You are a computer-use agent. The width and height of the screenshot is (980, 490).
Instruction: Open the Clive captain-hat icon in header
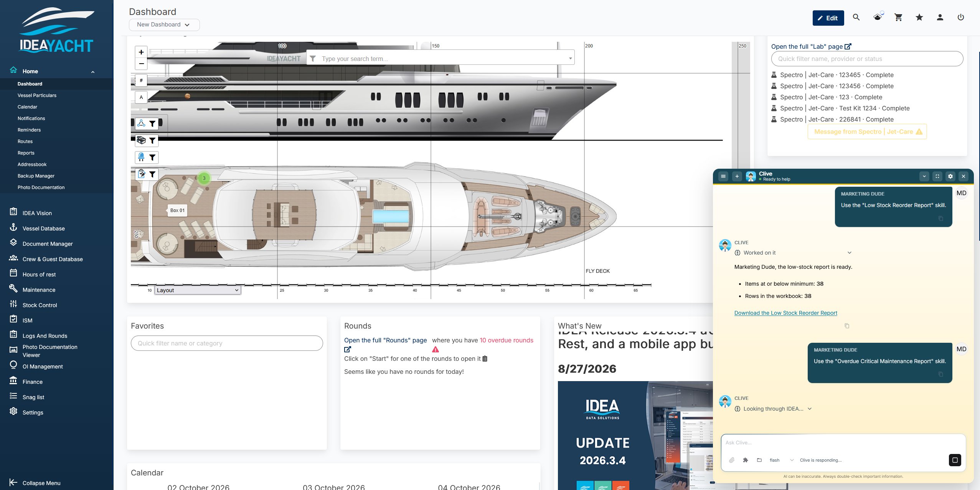(x=878, y=17)
